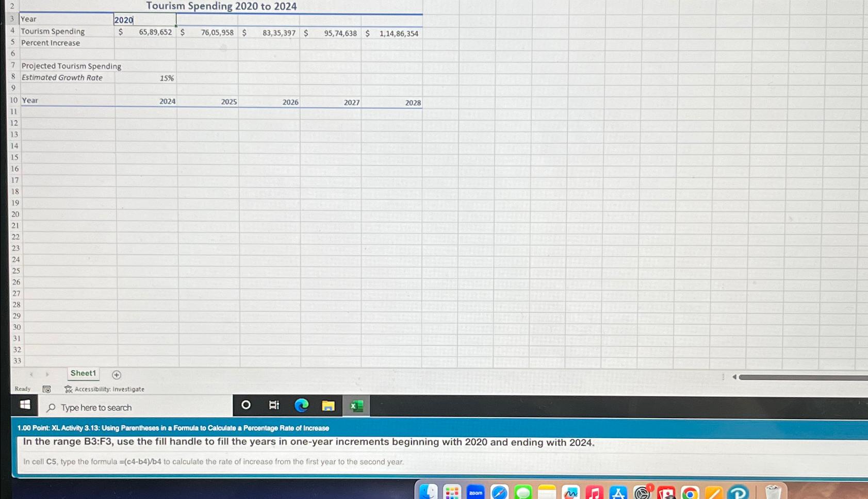This screenshot has width=868, height=499.
Task: Open Accessibility: Investigate in status bar
Action: (104, 389)
